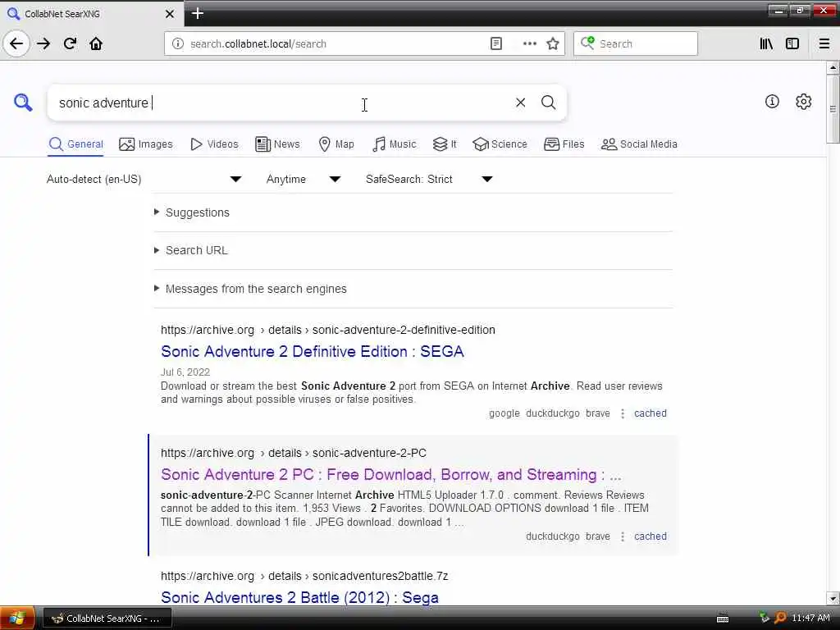Click the Jul 6, 2022 result date

185,372
